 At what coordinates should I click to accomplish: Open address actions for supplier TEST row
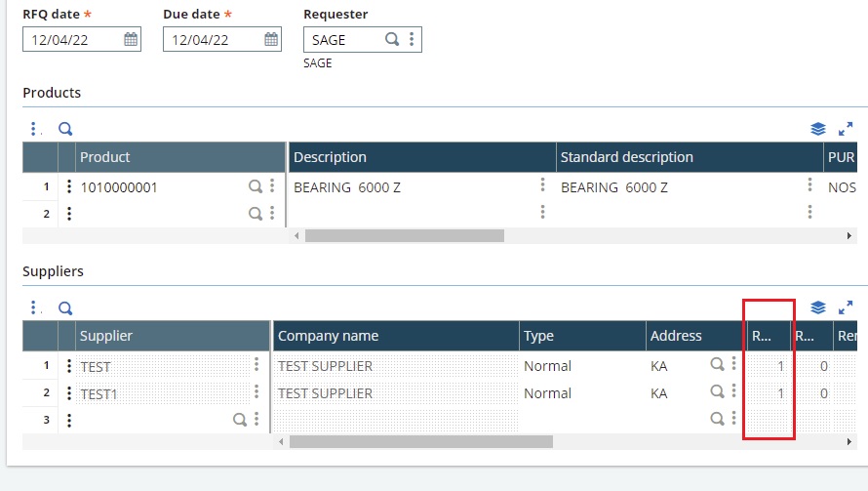(x=734, y=363)
